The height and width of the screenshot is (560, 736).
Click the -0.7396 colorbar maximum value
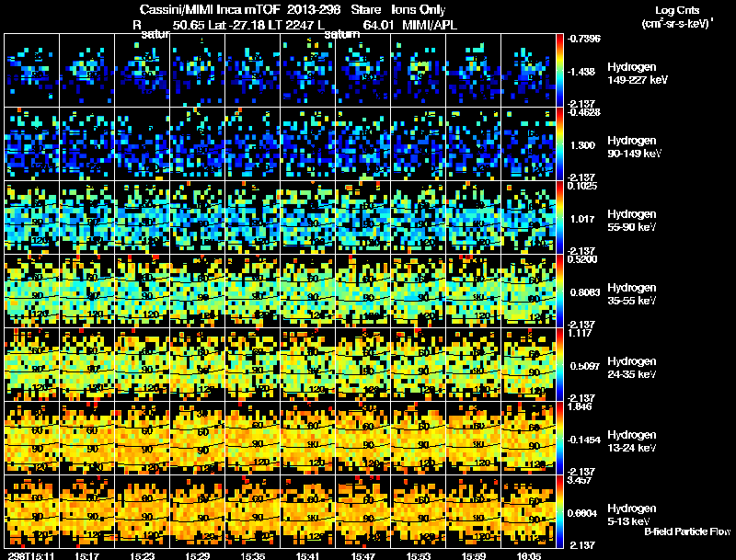click(x=584, y=39)
